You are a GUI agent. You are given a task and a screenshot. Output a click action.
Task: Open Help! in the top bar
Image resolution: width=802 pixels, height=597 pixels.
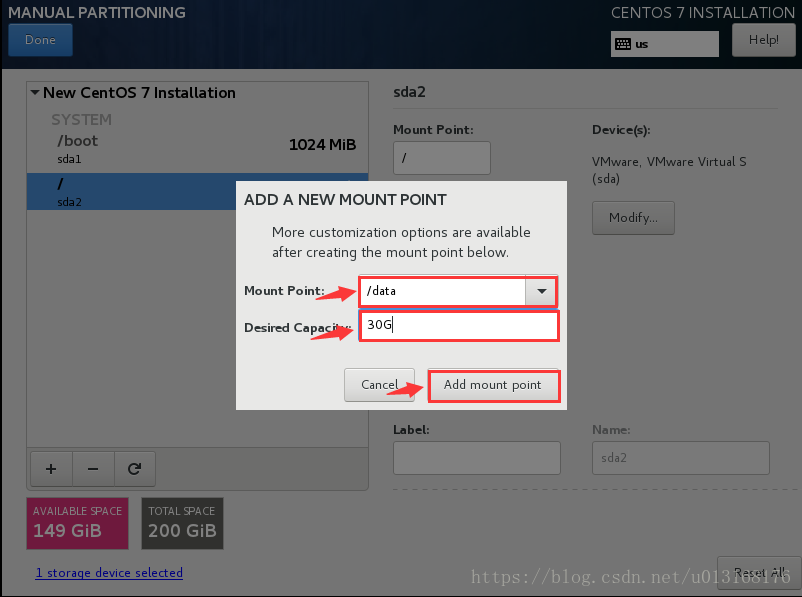764,40
